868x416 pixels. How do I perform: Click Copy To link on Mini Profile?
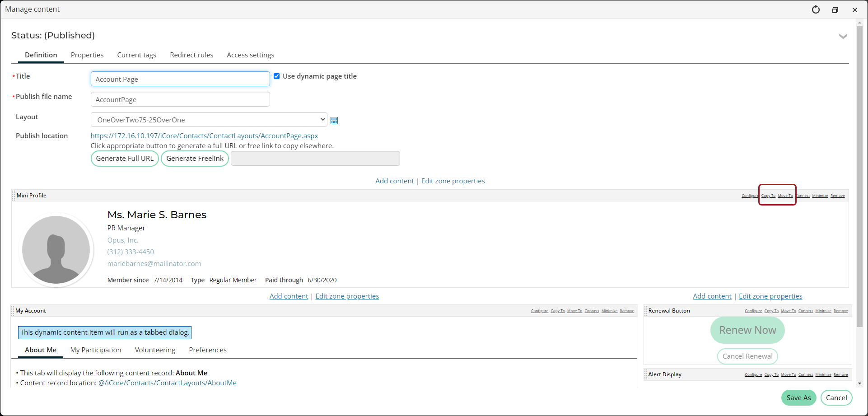click(768, 196)
